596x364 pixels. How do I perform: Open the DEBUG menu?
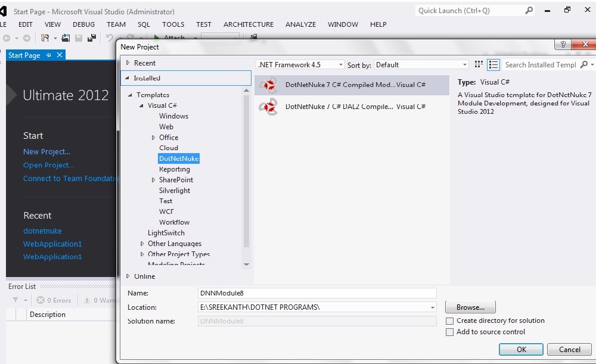[x=83, y=24]
